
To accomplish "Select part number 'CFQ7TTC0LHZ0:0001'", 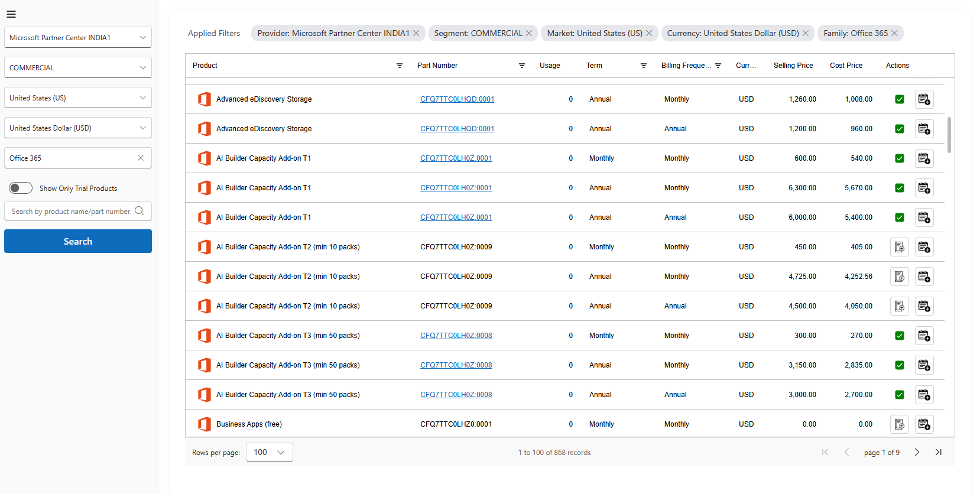I will pos(456,424).
